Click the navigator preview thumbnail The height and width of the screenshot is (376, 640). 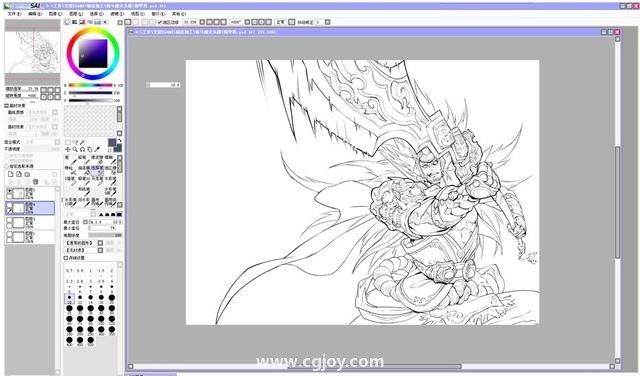(x=32, y=52)
